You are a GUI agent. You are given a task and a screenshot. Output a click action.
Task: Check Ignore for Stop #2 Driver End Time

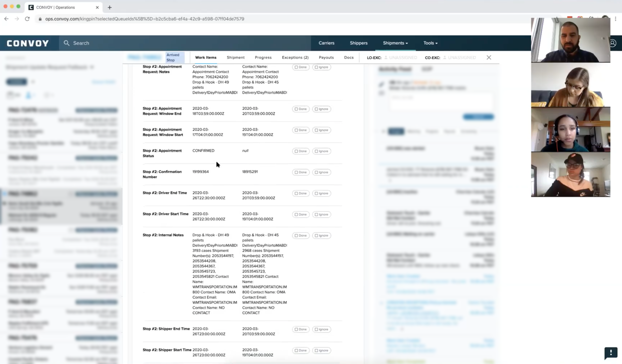point(321,193)
